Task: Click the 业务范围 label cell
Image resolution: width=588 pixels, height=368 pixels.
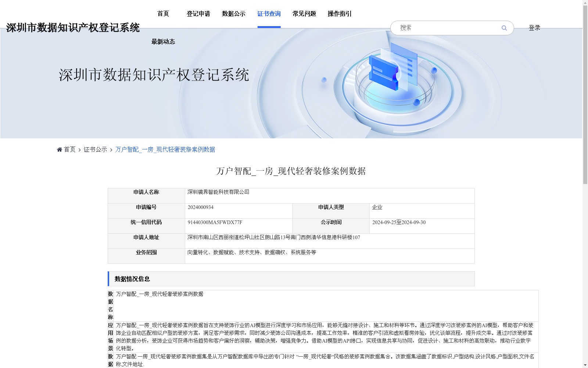Action: pos(146,256)
